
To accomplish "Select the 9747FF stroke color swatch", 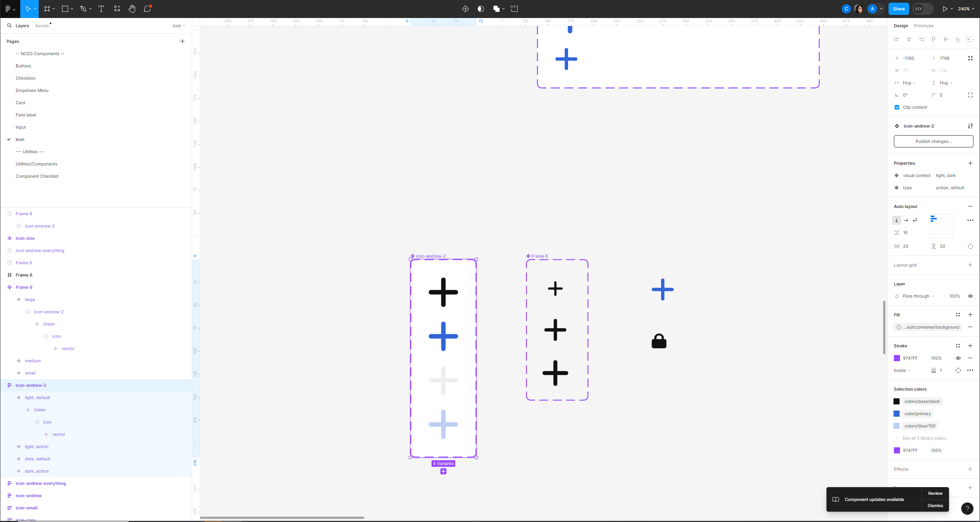I will point(897,357).
